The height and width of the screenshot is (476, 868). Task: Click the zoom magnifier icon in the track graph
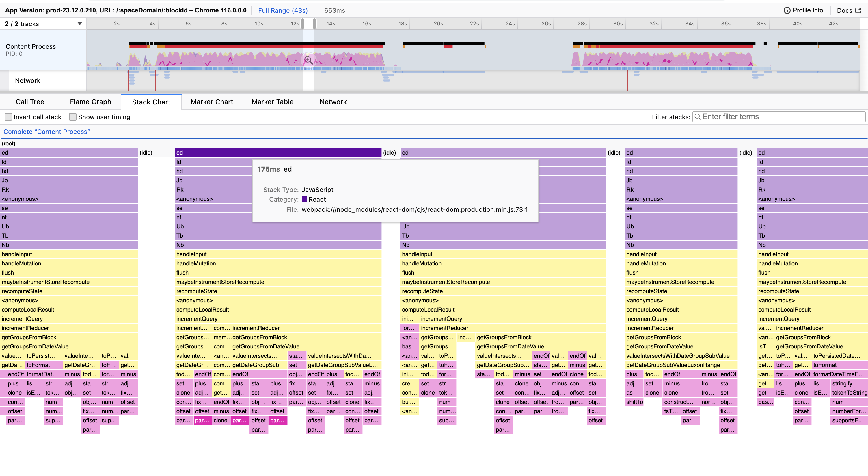click(308, 60)
